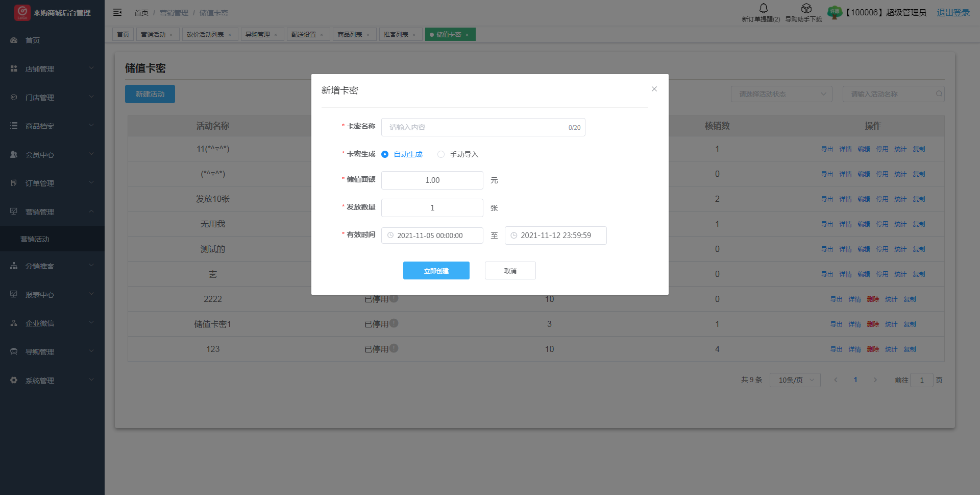Select the 手动导入 radio option
Image resolution: width=980 pixels, height=495 pixels.
pos(441,154)
